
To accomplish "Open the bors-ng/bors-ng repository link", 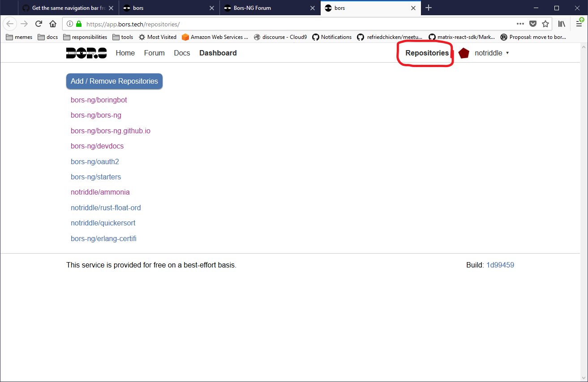I will (96, 115).
